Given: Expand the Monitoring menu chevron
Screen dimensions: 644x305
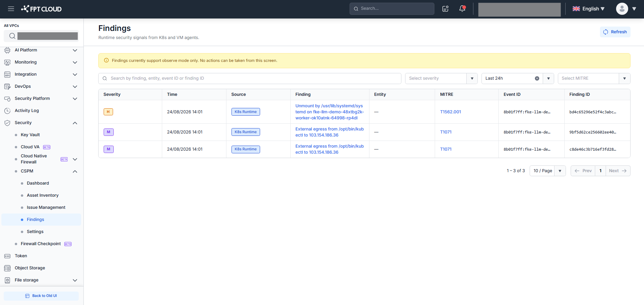Looking at the screenshot, I should point(75,62).
